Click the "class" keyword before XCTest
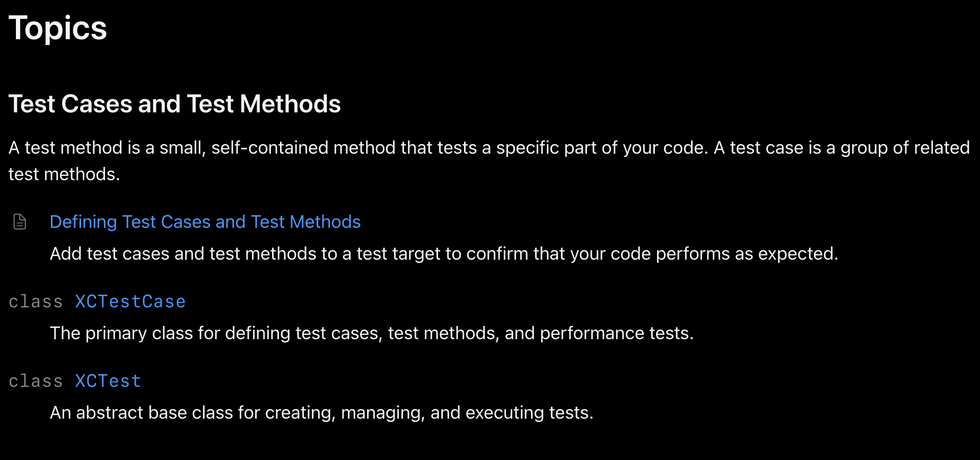This screenshot has height=460, width=980. pos(36,381)
